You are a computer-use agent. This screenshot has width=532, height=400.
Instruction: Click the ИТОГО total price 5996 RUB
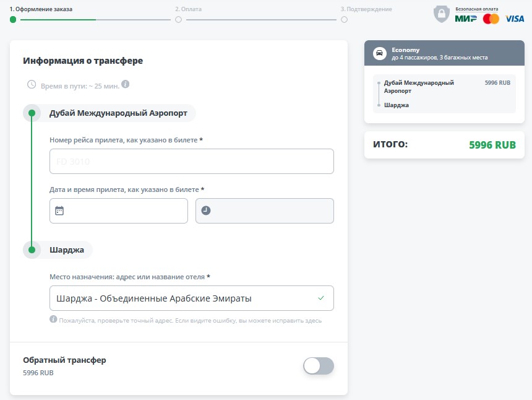point(492,145)
